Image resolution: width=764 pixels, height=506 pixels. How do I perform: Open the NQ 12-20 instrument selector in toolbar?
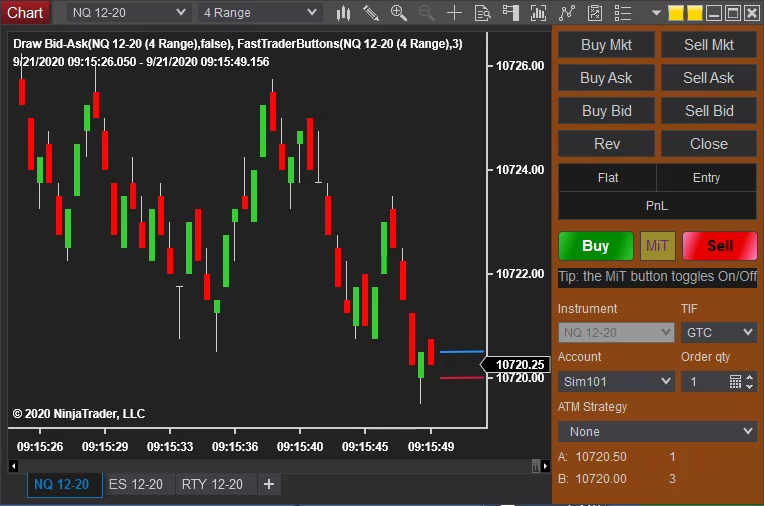coord(128,13)
